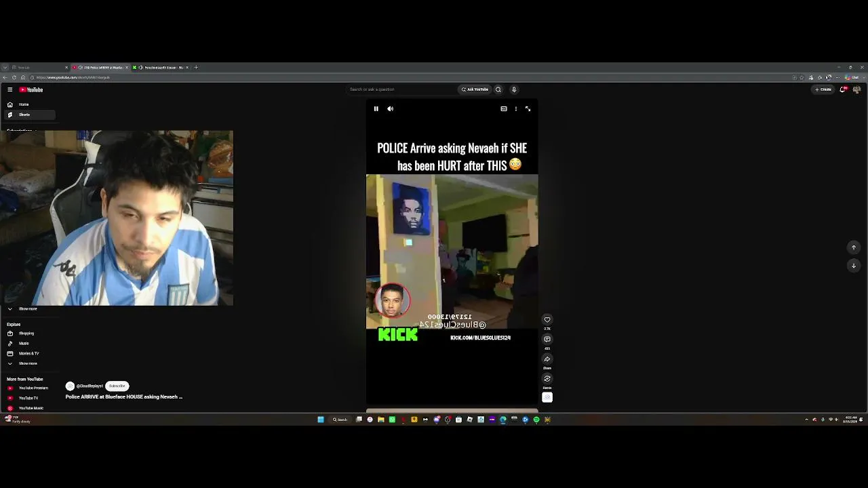
Task: Enter fullscreen on the Shorts player
Action: 528,108
